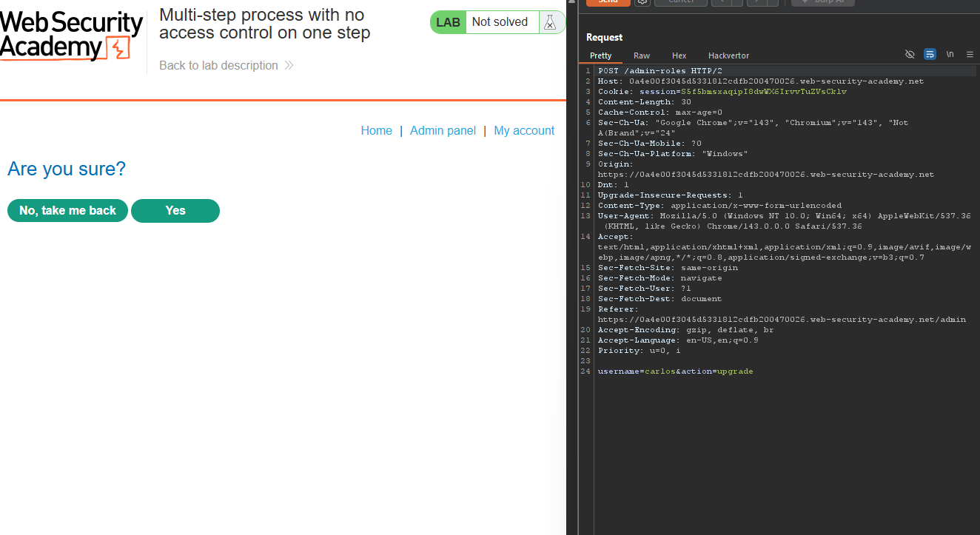Image resolution: width=980 pixels, height=535 pixels.
Task: Click the 'Sec-Ch-Ua-Mobile: ?0' header
Action: (650, 144)
